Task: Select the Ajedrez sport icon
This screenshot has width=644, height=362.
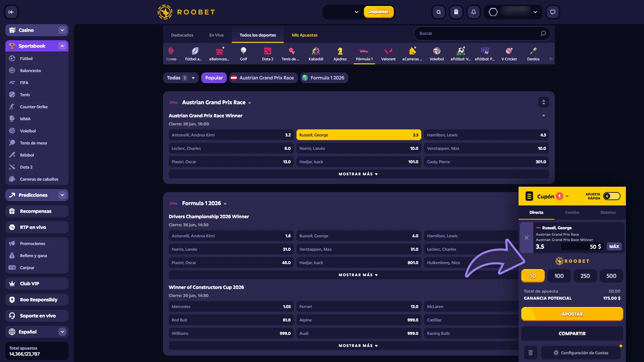Action: (340, 54)
